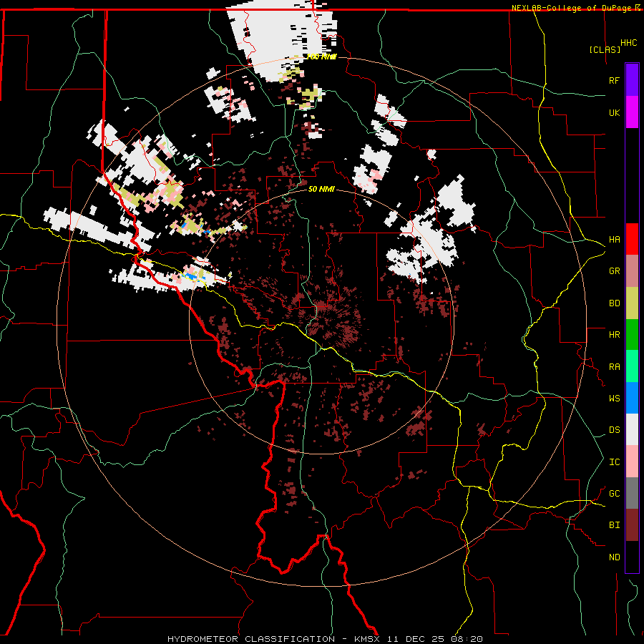Pick the RA bright-green legend swatch
644x644 pixels.
tap(632, 366)
